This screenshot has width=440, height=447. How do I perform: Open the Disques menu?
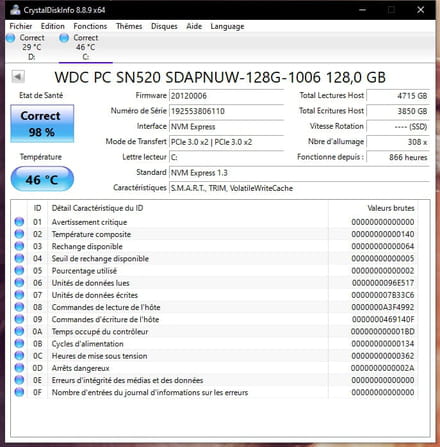coord(164,26)
